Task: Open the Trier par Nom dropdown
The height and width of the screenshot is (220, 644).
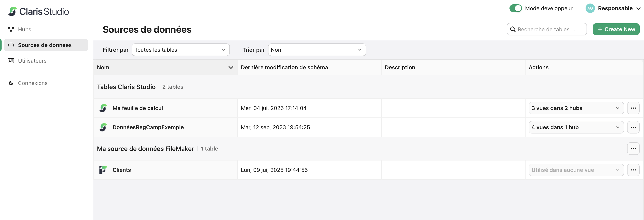Action: pyautogui.click(x=317, y=50)
